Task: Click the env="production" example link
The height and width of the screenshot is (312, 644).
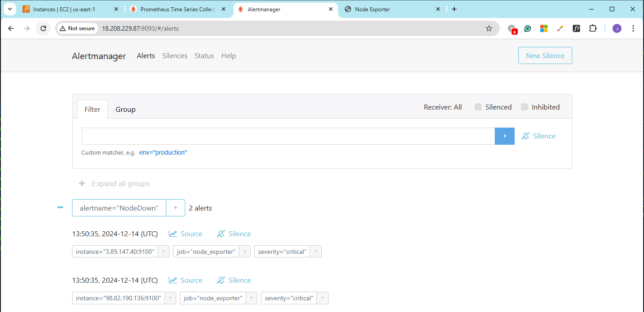Action: 163,153
